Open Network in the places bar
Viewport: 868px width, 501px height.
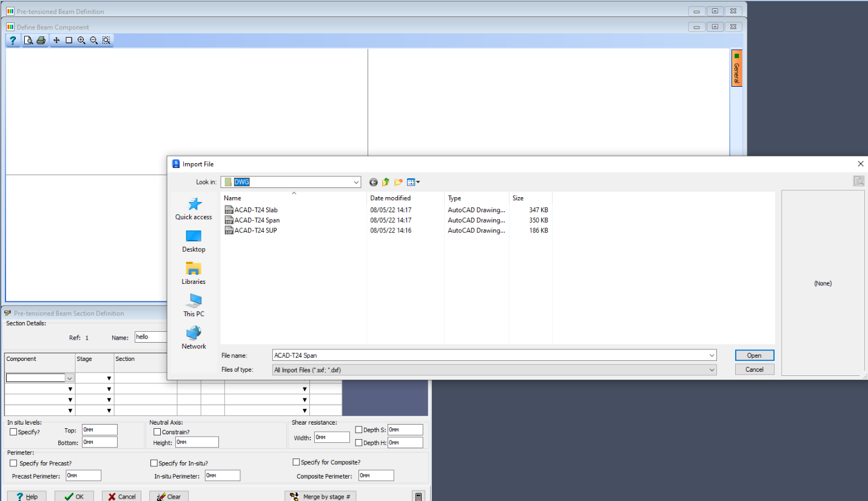pos(193,338)
